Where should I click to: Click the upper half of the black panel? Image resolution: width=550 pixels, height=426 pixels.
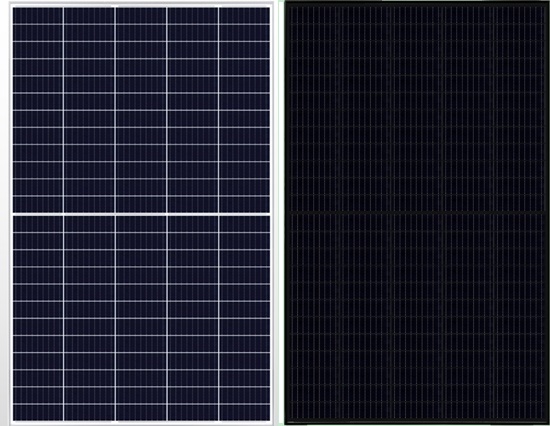tap(417, 109)
